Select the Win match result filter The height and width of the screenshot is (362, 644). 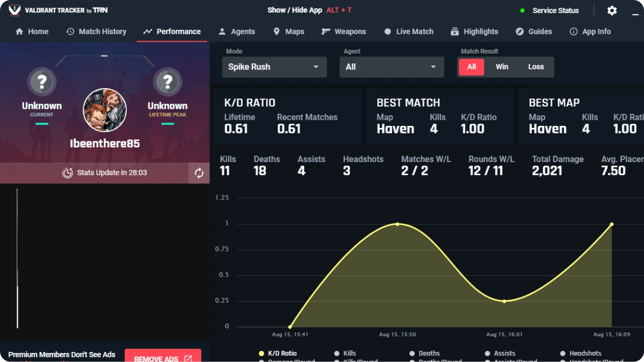(x=502, y=66)
